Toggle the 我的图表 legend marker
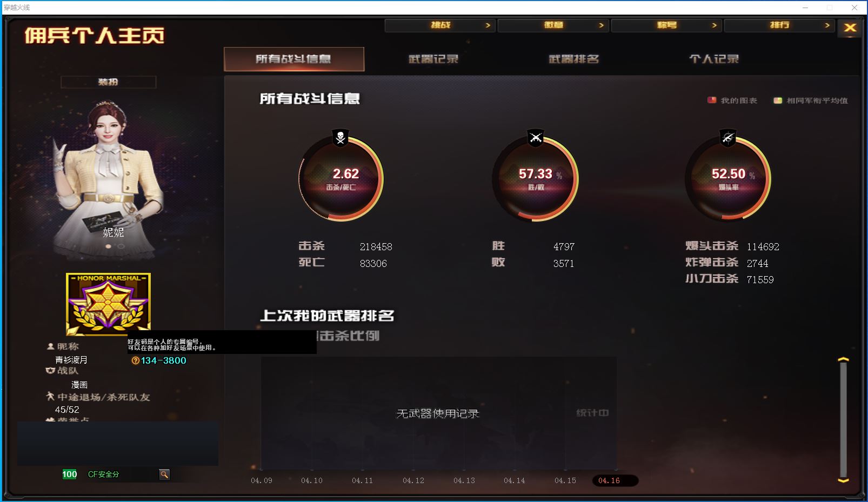 pyautogui.click(x=712, y=101)
